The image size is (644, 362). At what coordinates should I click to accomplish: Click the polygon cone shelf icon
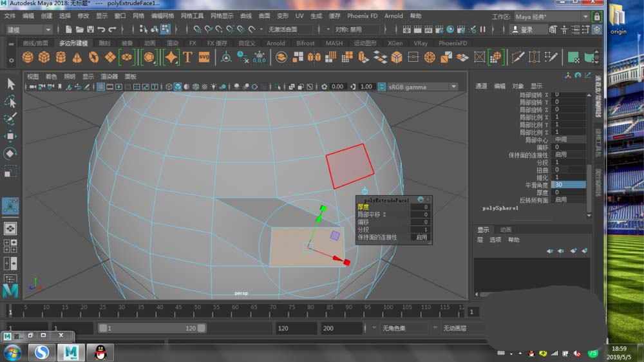77,57
